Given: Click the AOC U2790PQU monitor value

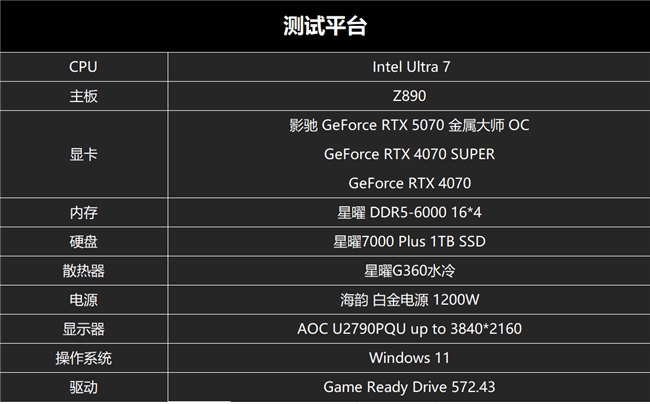Looking at the screenshot, I should [409, 329].
